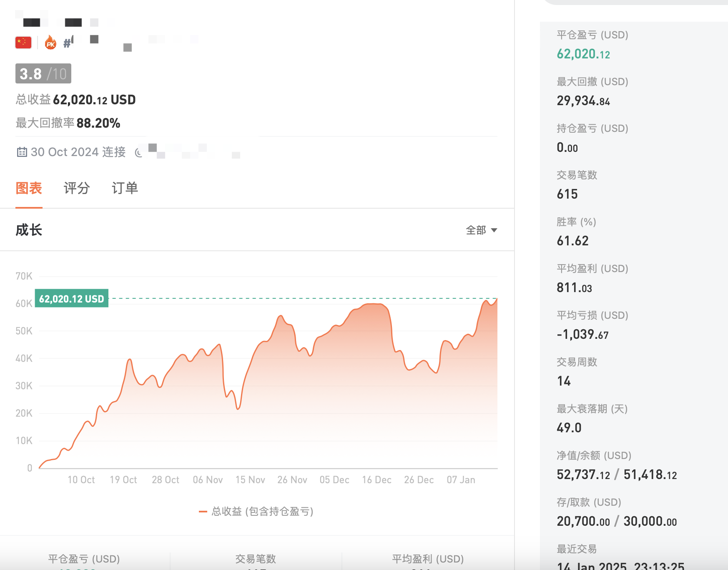Click the 最大衰落期 value 49.0
Screen dimensions: 728x570
(x=569, y=428)
